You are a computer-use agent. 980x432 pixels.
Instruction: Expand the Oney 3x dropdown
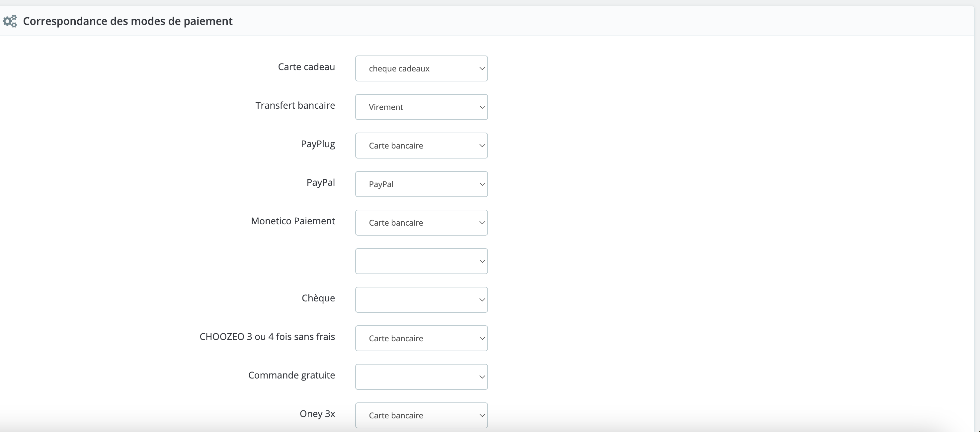coord(421,415)
